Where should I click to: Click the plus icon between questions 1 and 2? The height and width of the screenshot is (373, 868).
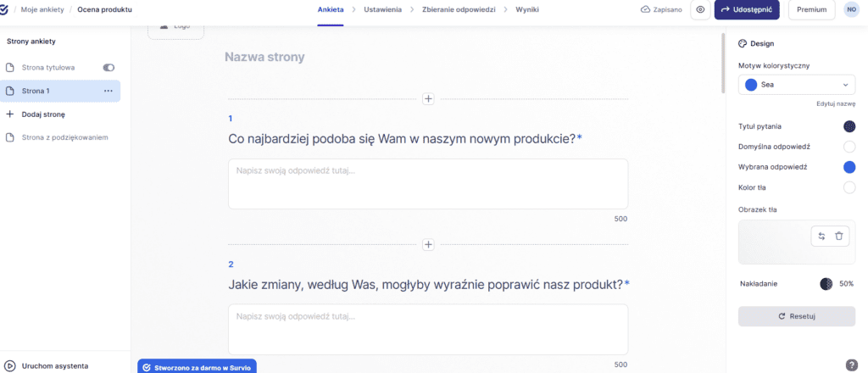tap(428, 245)
